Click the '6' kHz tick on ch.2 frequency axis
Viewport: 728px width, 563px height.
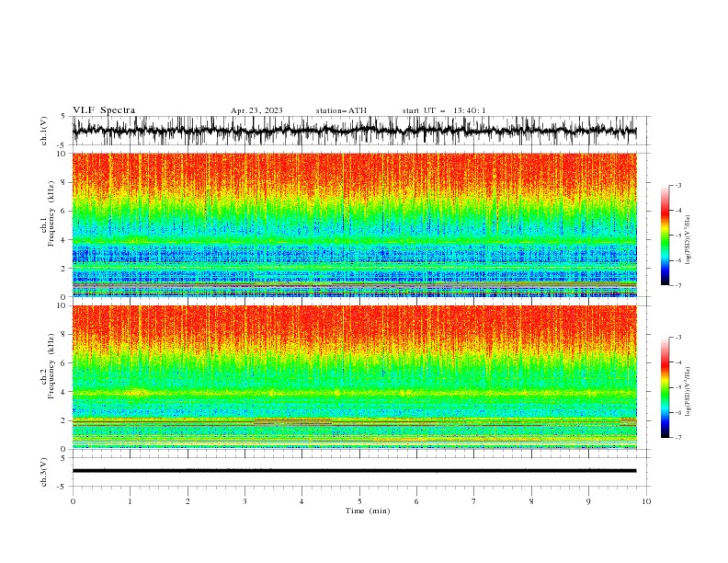point(65,363)
